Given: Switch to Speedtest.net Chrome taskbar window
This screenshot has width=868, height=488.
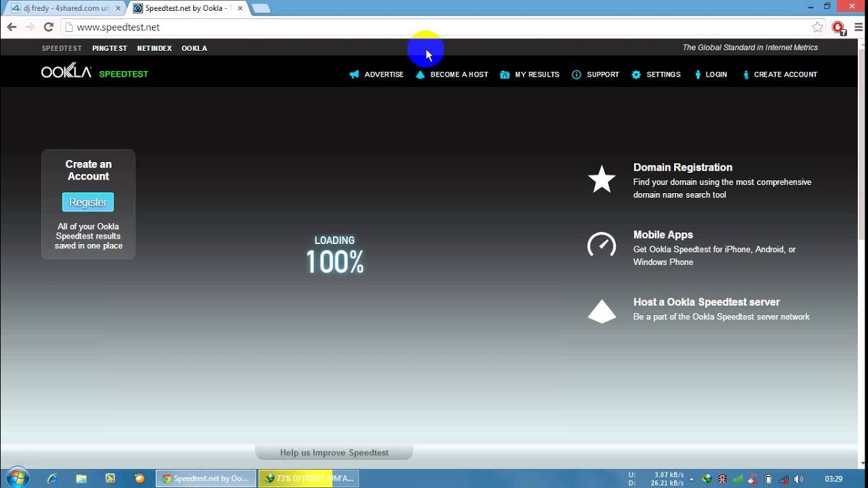Looking at the screenshot, I should pos(206,479).
